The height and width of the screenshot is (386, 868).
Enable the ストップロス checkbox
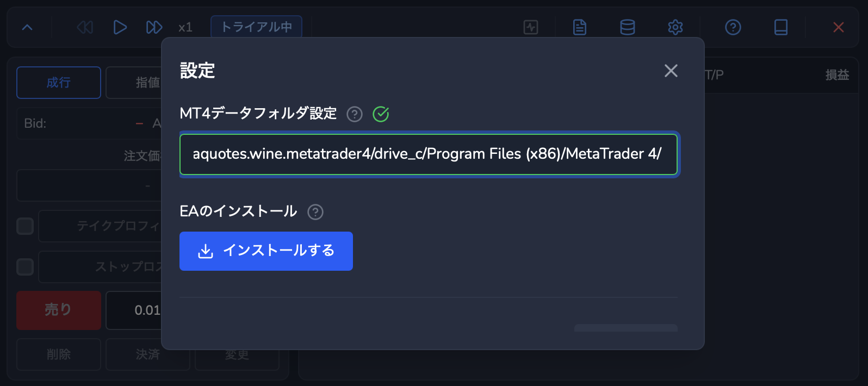(25, 267)
